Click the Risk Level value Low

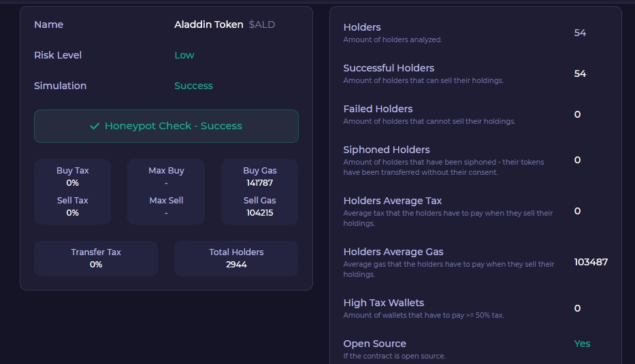(x=184, y=55)
